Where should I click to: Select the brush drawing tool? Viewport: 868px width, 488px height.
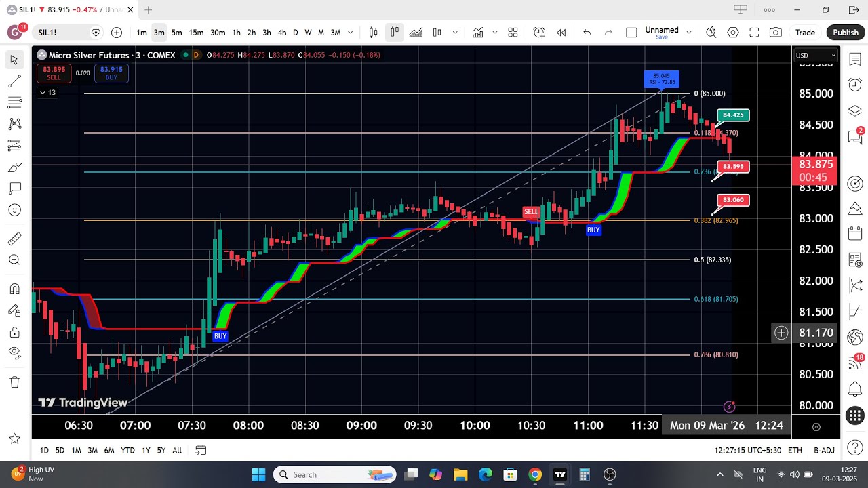click(x=14, y=167)
